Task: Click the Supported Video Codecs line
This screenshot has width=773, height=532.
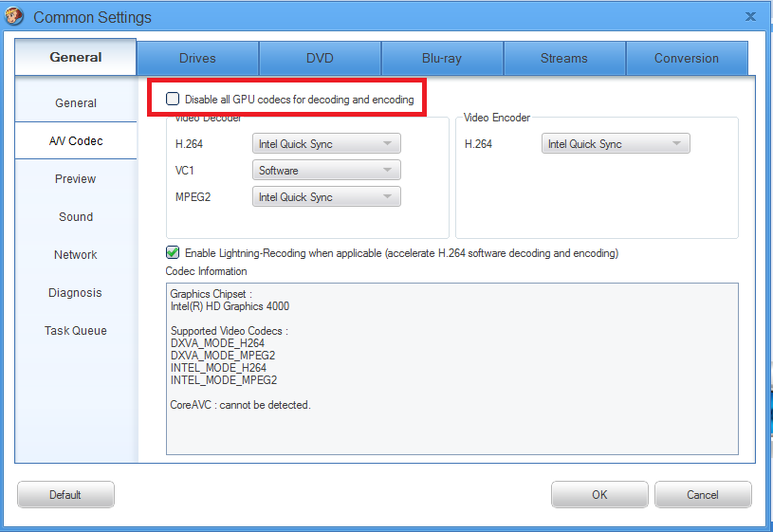Action: coord(230,331)
